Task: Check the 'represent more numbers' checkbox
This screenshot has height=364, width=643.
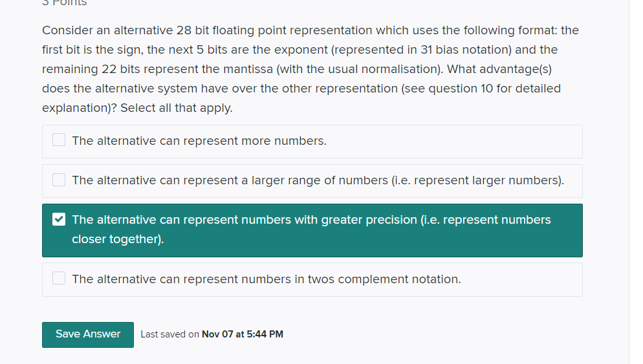Action: [x=59, y=140]
